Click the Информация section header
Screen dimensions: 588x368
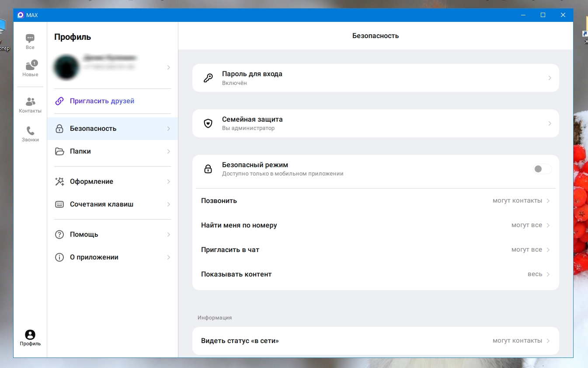(215, 318)
